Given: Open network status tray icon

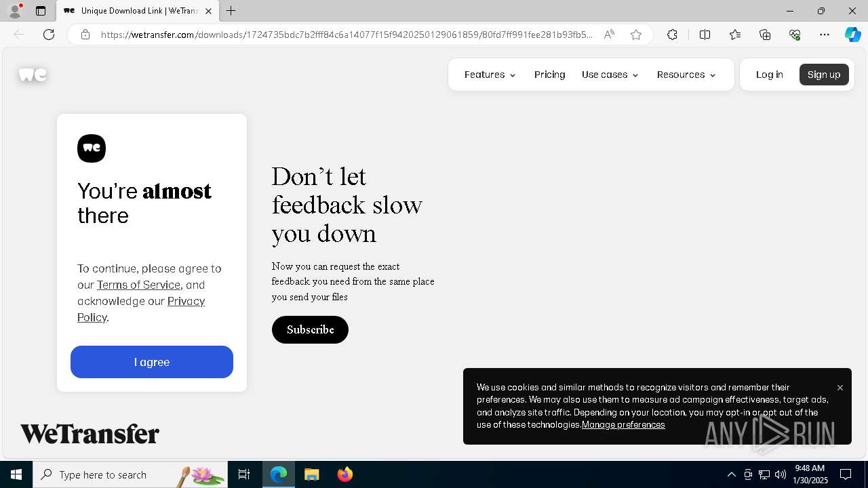Looking at the screenshot, I should coord(764,474).
